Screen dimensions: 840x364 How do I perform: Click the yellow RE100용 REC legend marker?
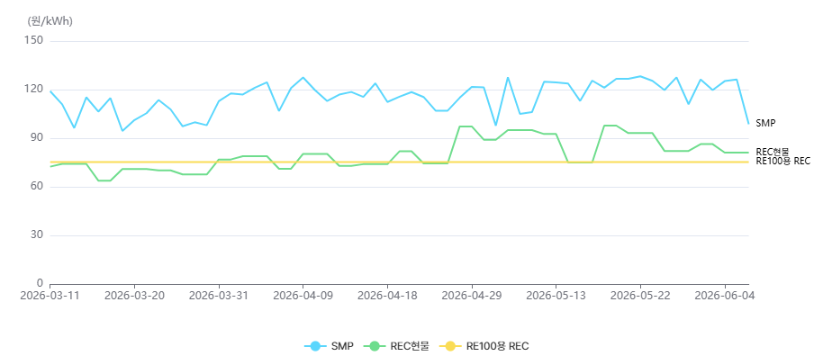pos(451,346)
